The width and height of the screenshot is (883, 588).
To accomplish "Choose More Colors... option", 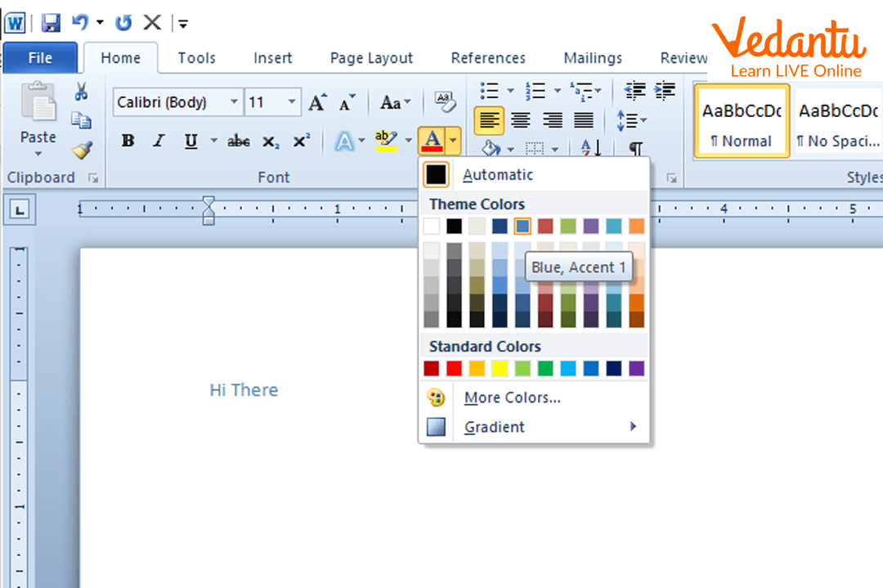I will [x=512, y=398].
